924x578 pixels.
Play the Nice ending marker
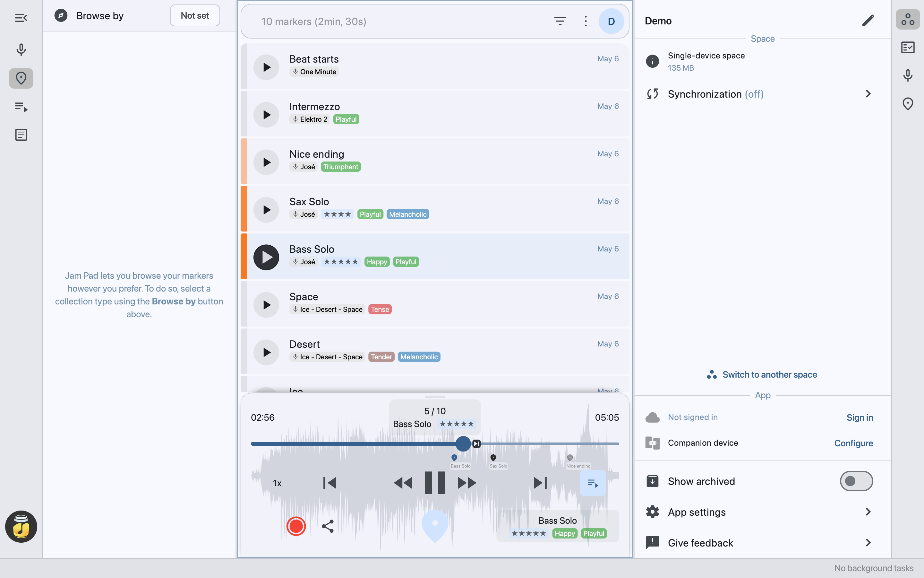tap(266, 162)
